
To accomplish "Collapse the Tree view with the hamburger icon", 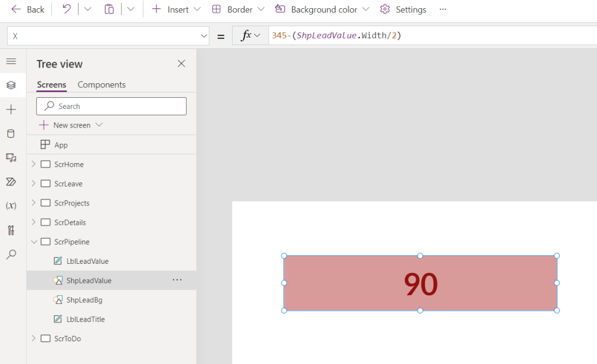I will coord(10,60).
